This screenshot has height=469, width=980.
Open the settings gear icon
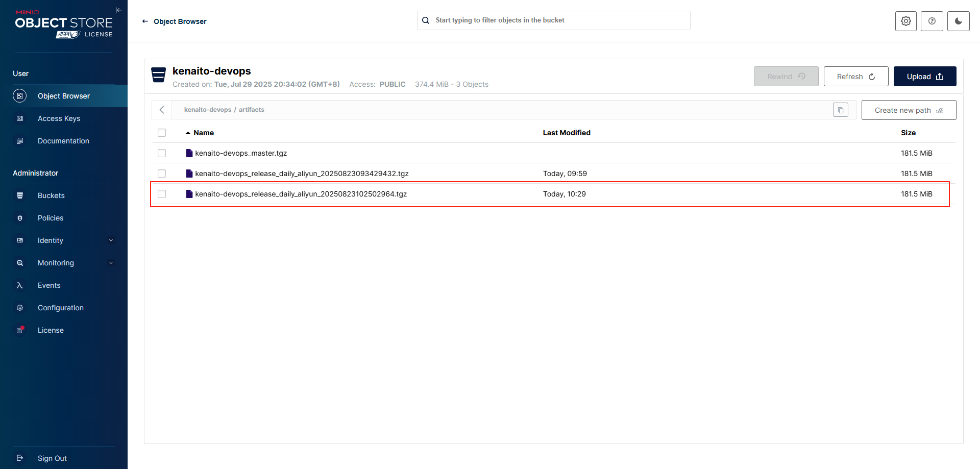tap(905, 21)
